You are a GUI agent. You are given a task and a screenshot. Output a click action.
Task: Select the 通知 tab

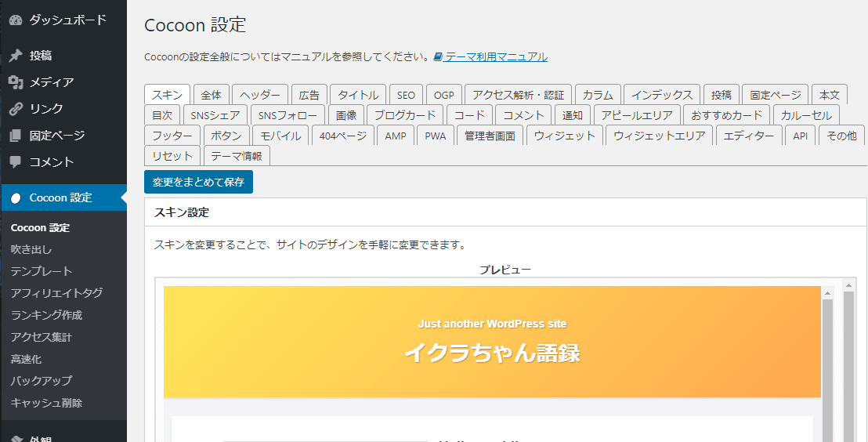click(x=573, y=115)
